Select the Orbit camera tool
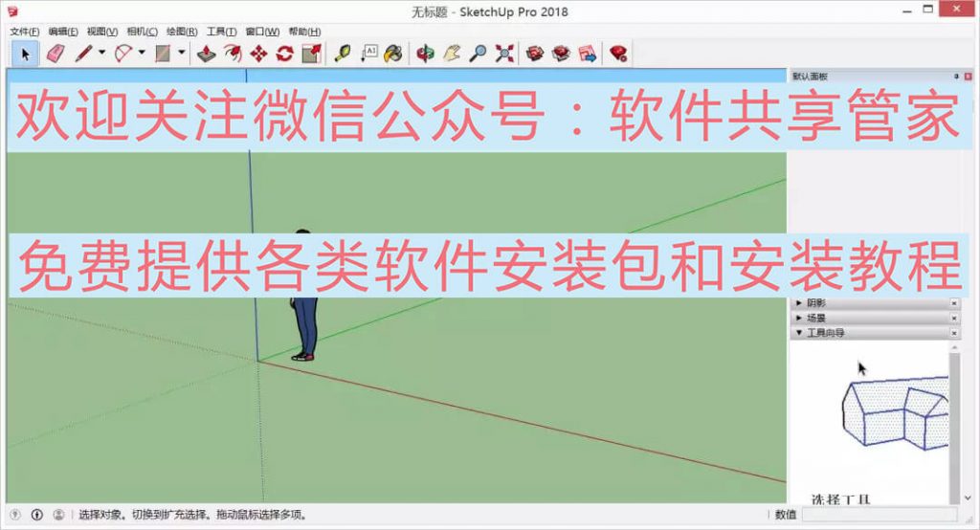Viewport: 980px width, 530px height. point(425,54)
